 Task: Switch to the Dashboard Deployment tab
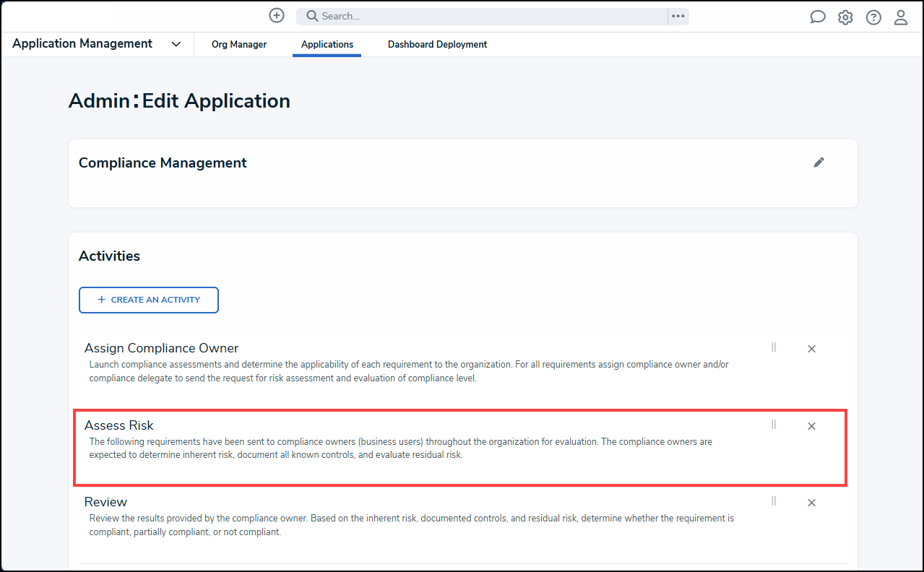pos(438,45)
